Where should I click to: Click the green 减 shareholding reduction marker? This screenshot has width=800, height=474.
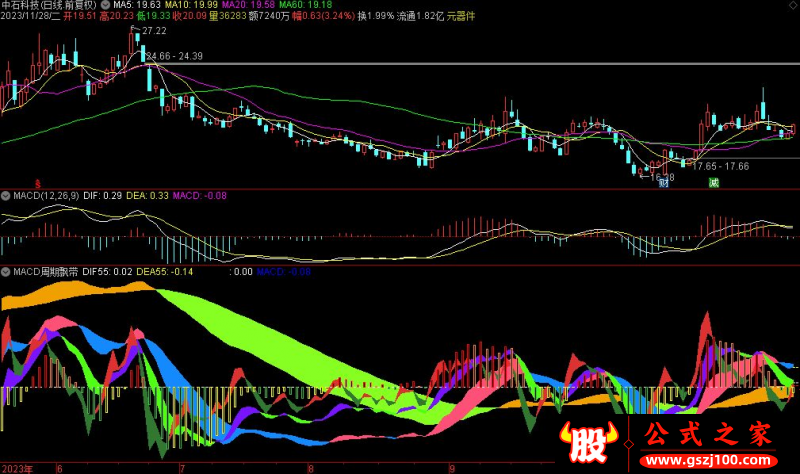tap(713, 182)
